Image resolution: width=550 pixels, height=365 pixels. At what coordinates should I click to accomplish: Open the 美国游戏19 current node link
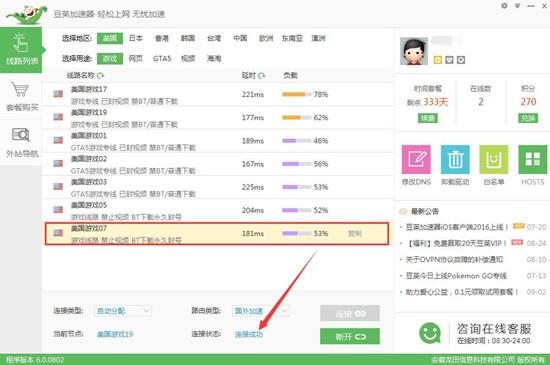(115, 334)
